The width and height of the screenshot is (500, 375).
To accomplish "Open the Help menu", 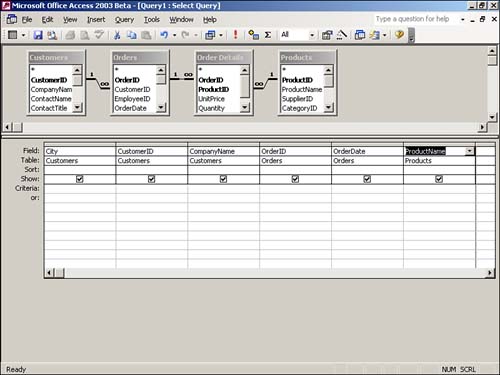I will point(210,20).
